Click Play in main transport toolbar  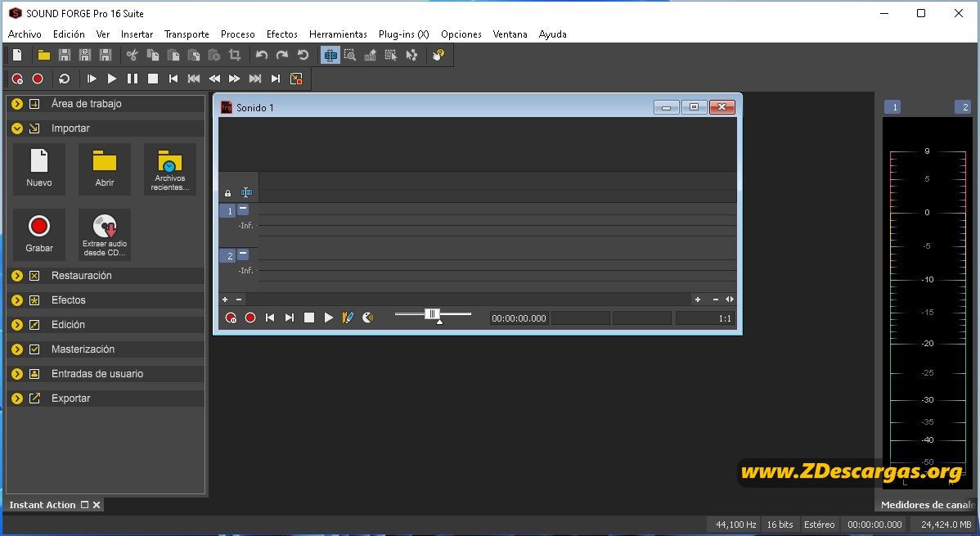click(112, 79)
